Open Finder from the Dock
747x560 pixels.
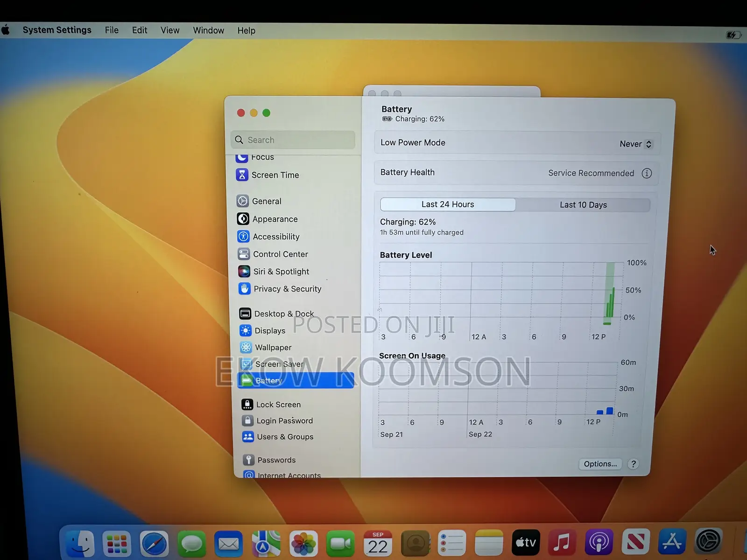[x=80, y=544]
